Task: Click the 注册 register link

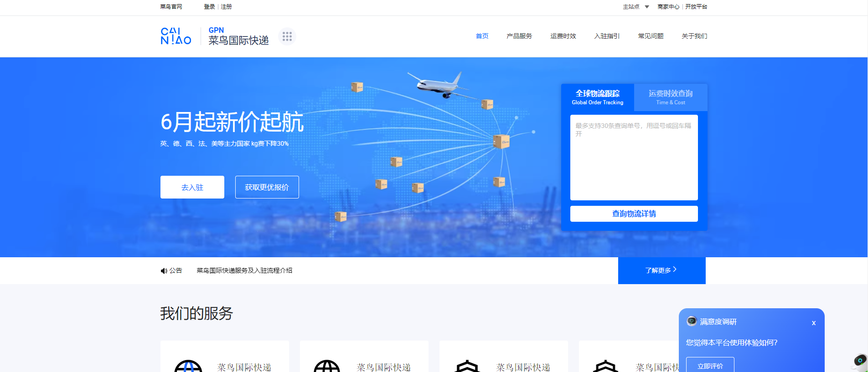Action: coord(226,7)
